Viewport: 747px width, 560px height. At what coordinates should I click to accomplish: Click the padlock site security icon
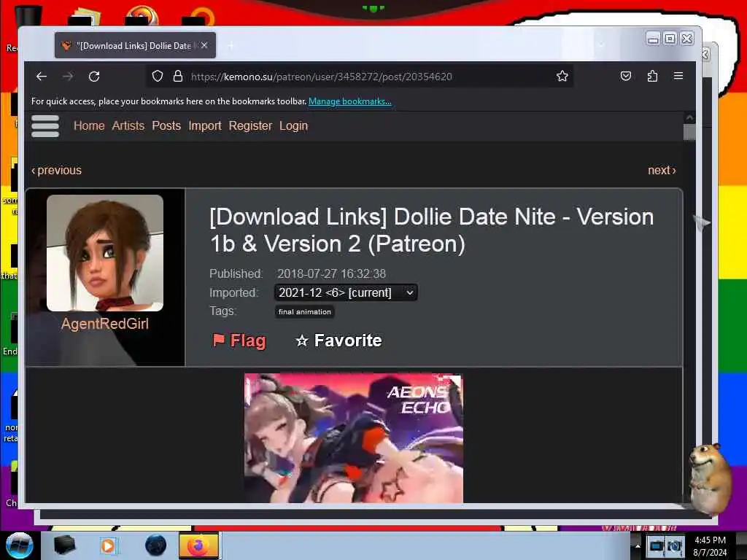pos(178,76)
